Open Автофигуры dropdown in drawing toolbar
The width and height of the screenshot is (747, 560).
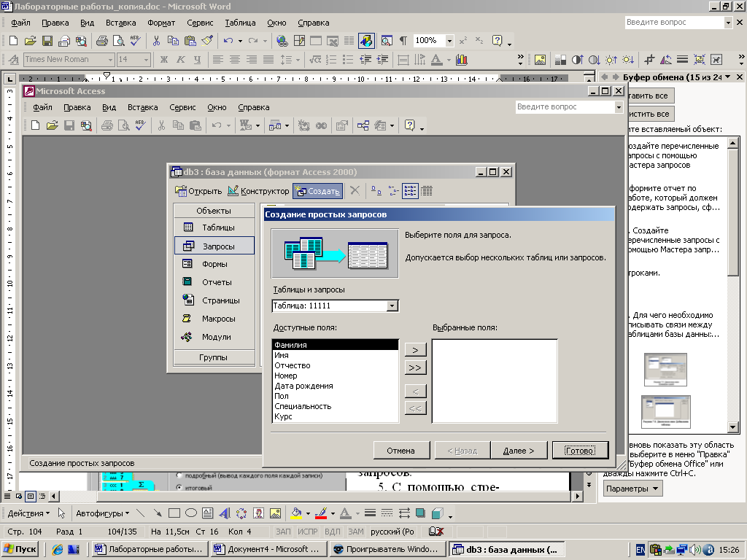(102, 513)
